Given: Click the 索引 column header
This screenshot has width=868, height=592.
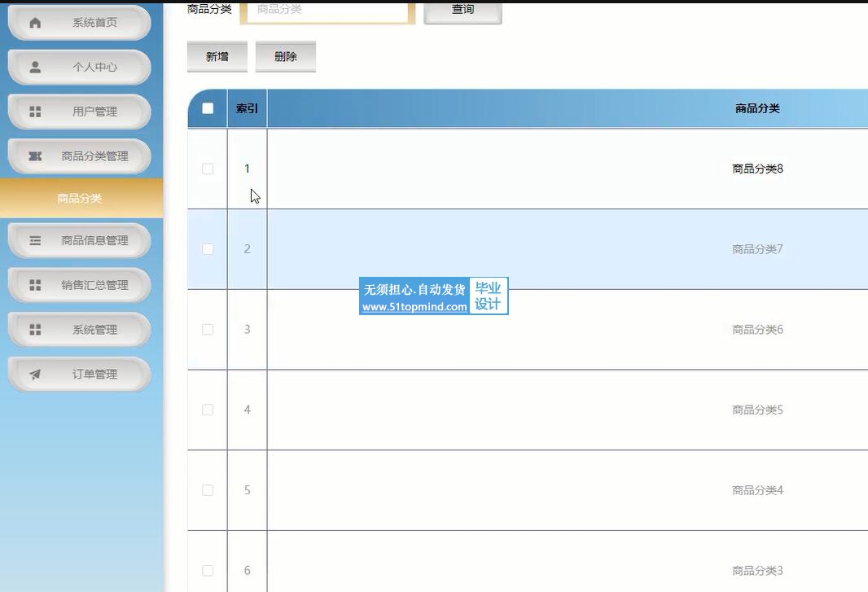Looking at the screenshot, I should [247, 108].
